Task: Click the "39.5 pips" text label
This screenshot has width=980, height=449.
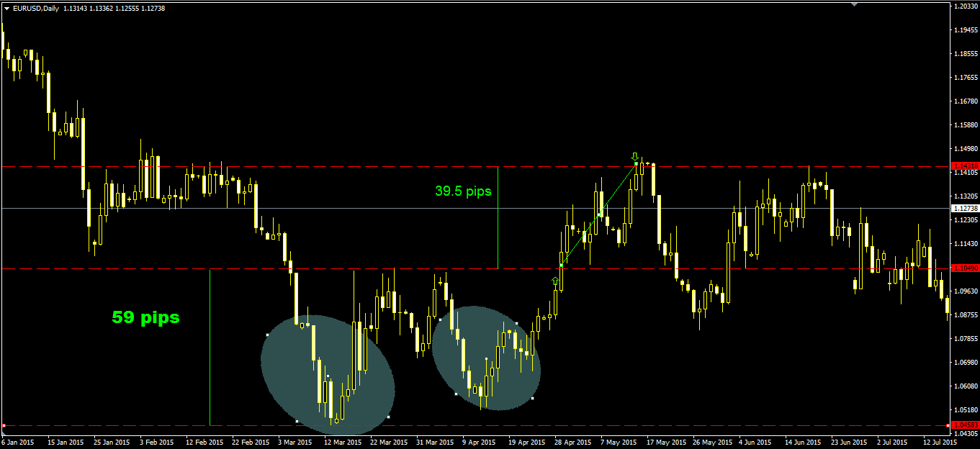Action: 463,191
